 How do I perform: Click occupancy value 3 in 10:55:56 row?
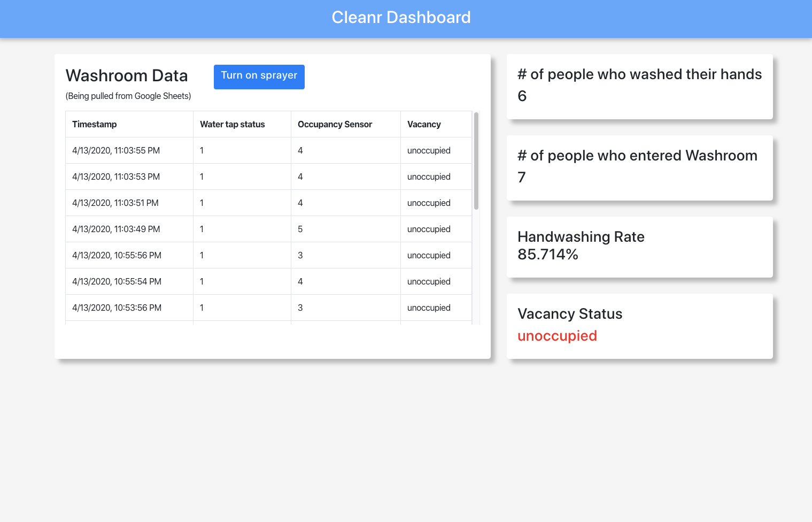coord(300,255)
